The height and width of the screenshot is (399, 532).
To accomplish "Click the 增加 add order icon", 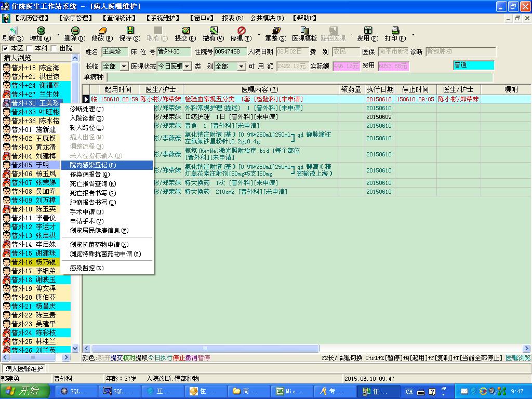I will pyautogui.click(x=41, y=31).
